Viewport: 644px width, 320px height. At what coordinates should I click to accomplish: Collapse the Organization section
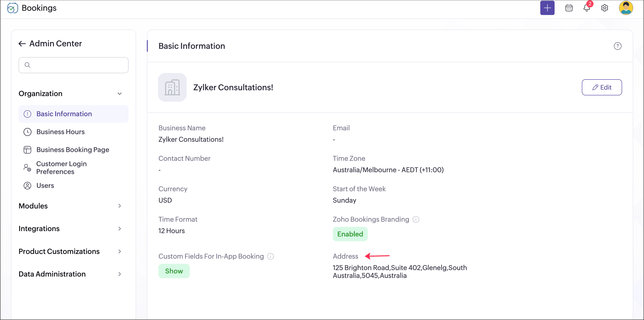click(x=120, y=94)
